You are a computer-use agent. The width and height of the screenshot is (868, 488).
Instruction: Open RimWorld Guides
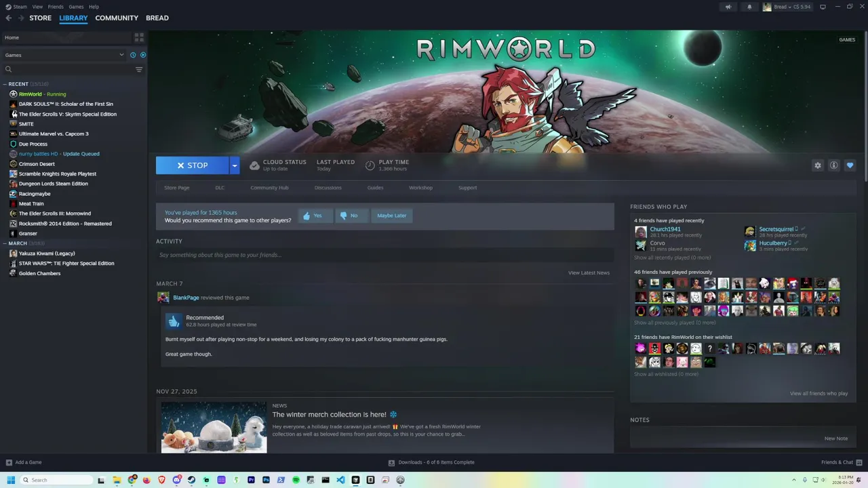(x=375, y=188)
